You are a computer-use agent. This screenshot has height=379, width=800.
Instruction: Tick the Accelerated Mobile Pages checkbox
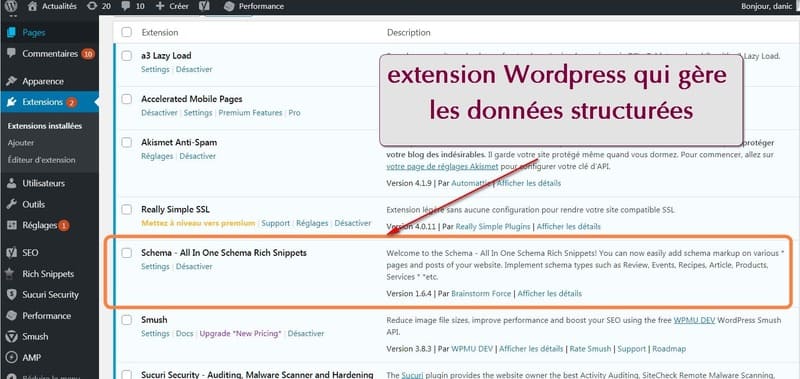(127, 99)
